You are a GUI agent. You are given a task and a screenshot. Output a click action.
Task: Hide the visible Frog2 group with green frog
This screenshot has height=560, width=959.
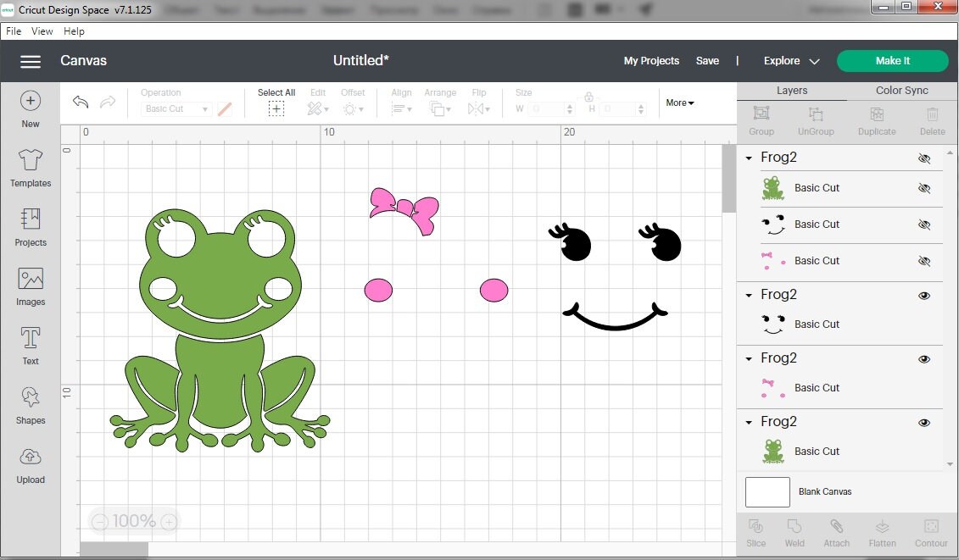pyautogui.click(x=924, y=423)
